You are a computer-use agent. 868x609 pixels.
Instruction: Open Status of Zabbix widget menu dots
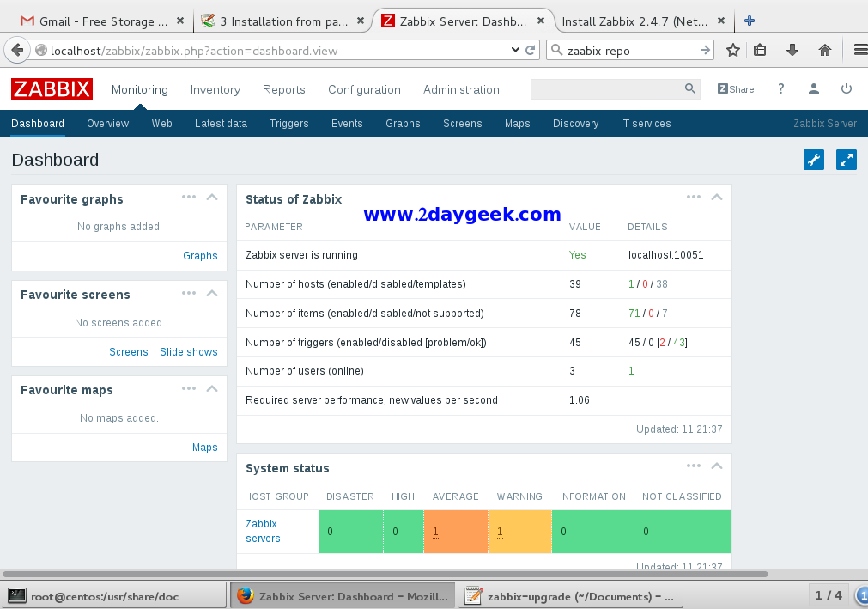(x=694, y=197)
